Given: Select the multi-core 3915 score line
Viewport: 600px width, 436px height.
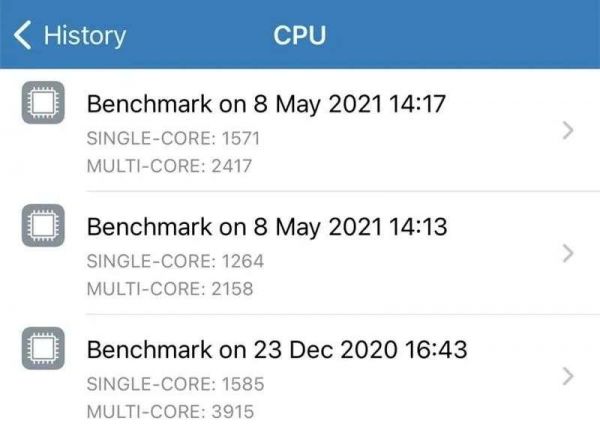Looking at the screenshot, I should click(170, 411).
